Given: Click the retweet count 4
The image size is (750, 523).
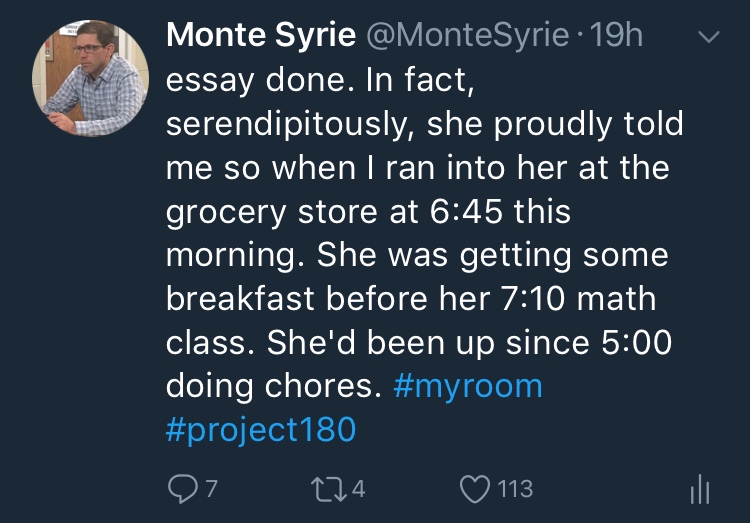Looking at the screenshot, I should pos(358,489).
